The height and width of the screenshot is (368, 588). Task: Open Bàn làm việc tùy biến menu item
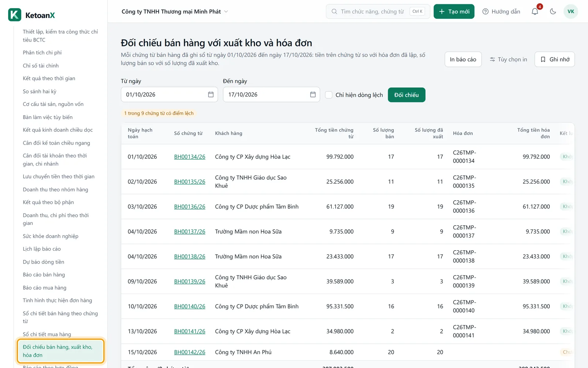pyautogui.click(x=47, y=117)
